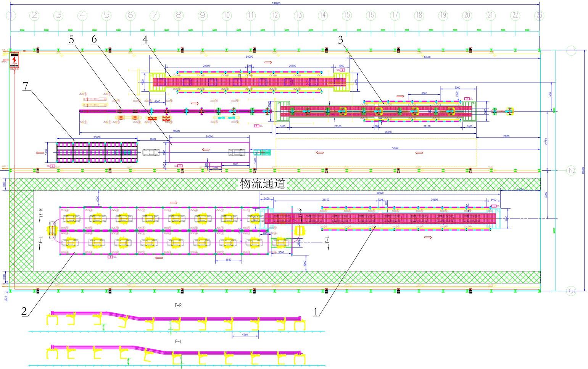Select the 物流通道 text label
The width and height of the screenshot is (588, 369).
(x=263, y=184)
